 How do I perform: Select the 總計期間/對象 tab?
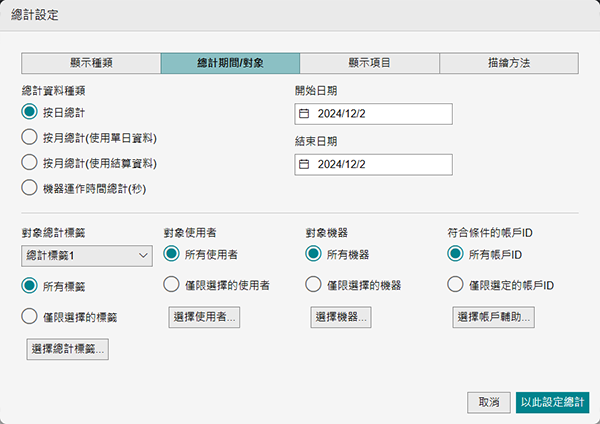click(x=230, y=62)
